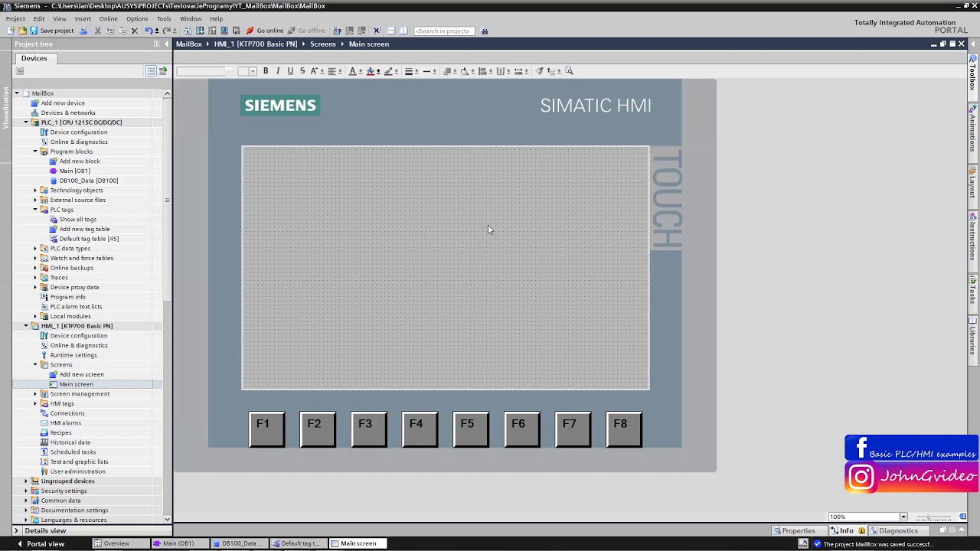Select DB100_Data [DB100] in tree

[x=88, y=181]
